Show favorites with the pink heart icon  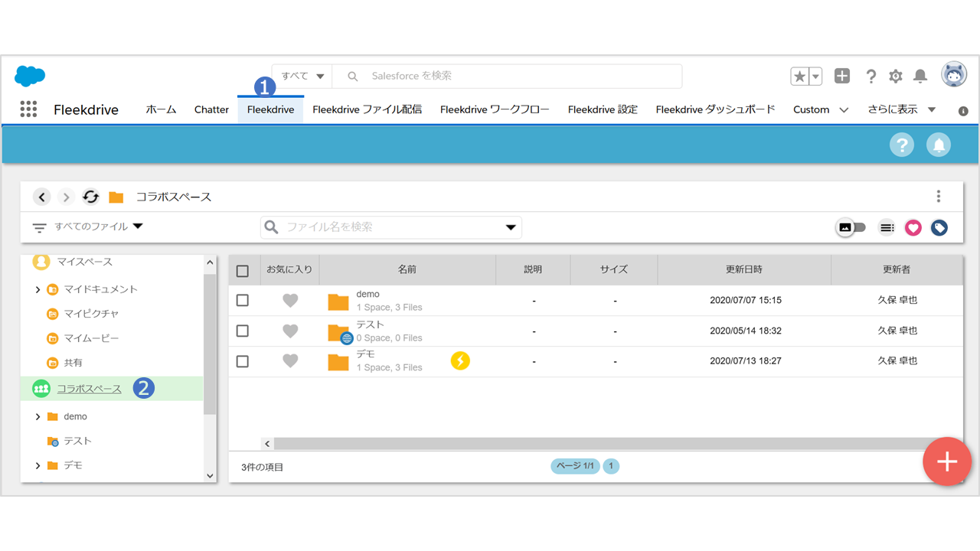click(x=913, y=227)
